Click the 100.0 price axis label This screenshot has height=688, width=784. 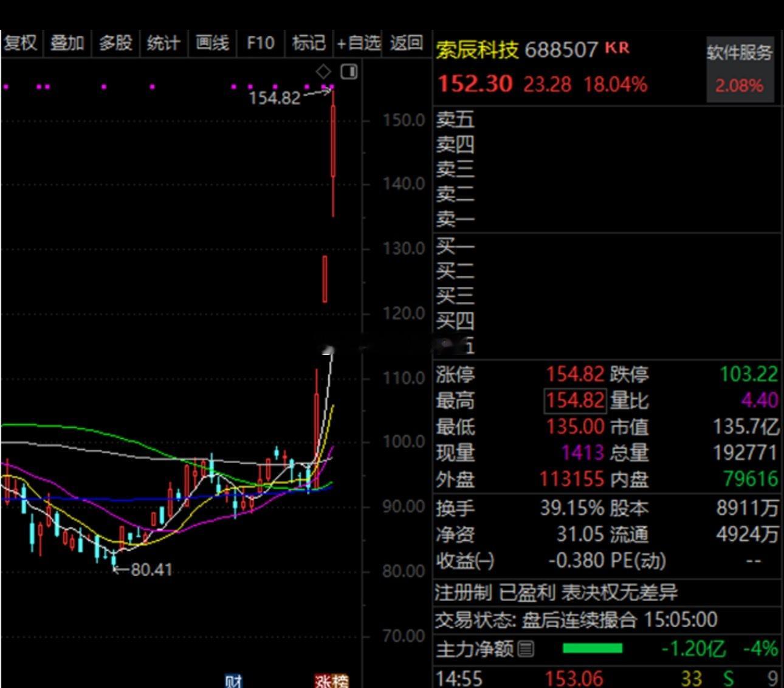pos(404,442)
